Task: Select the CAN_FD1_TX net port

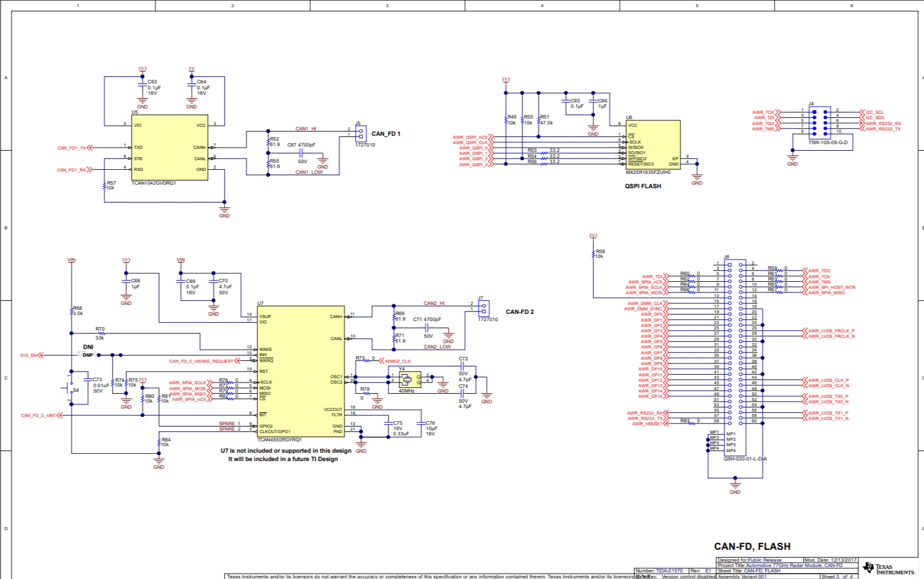Action: click(x=74, y=148)
